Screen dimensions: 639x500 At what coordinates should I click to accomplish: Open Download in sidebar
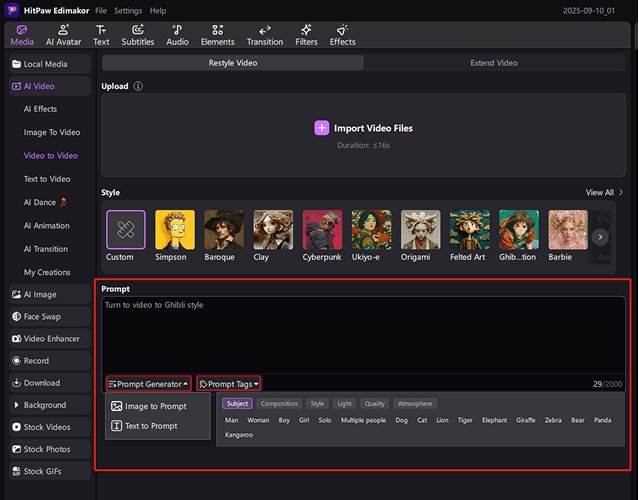(x=50, y=383)
